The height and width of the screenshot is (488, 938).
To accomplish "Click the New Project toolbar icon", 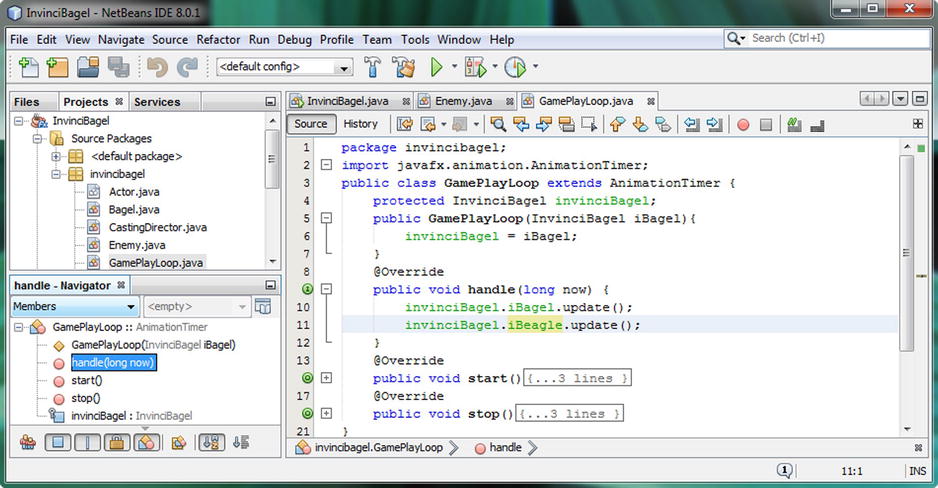I will point(57,67).
